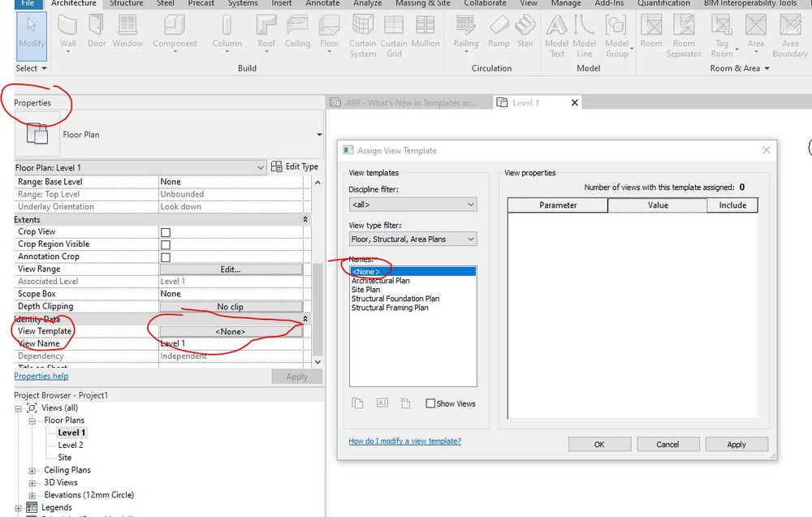Click the Duplicate template icon in the dialog
The image size is (812, 517).
[357, 403]
